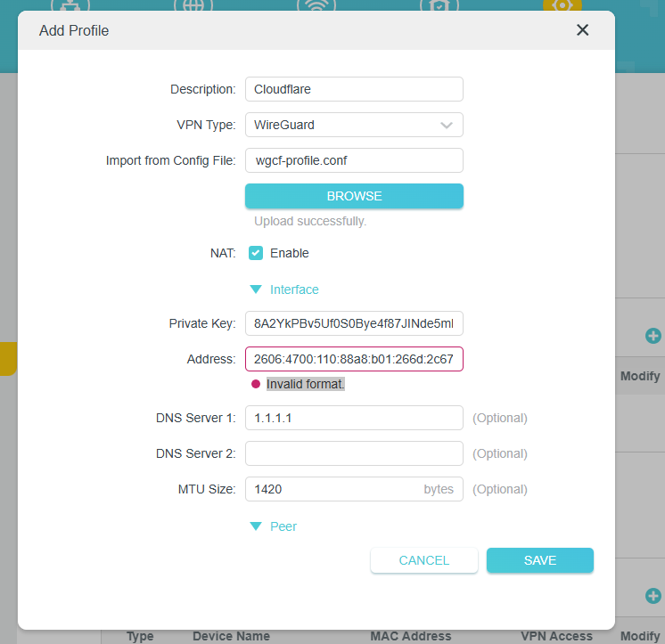Toggle the NAT Enable checkbox

(256, 253)
